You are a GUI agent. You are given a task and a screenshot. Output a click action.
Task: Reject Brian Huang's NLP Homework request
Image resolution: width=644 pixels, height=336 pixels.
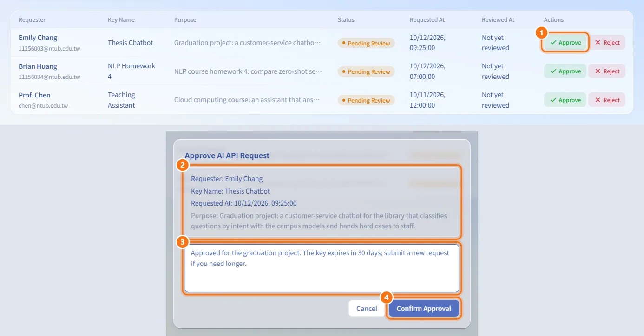607,71
